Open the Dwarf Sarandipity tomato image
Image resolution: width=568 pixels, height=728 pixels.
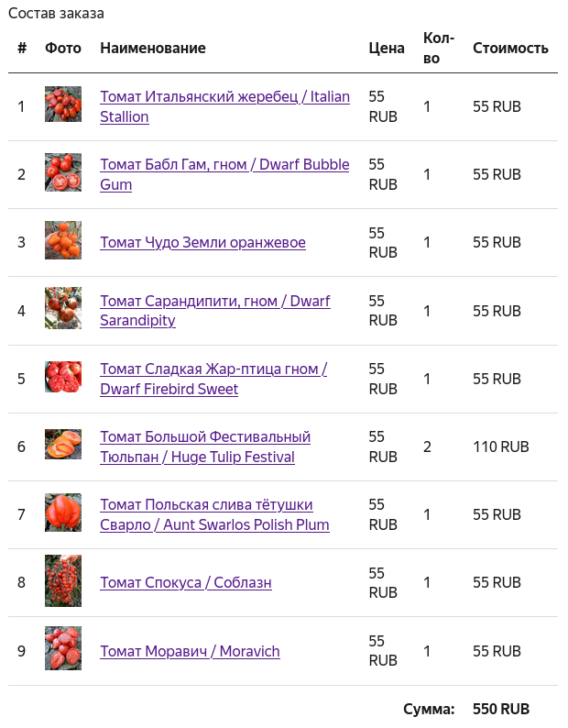[x=62, y=308]
